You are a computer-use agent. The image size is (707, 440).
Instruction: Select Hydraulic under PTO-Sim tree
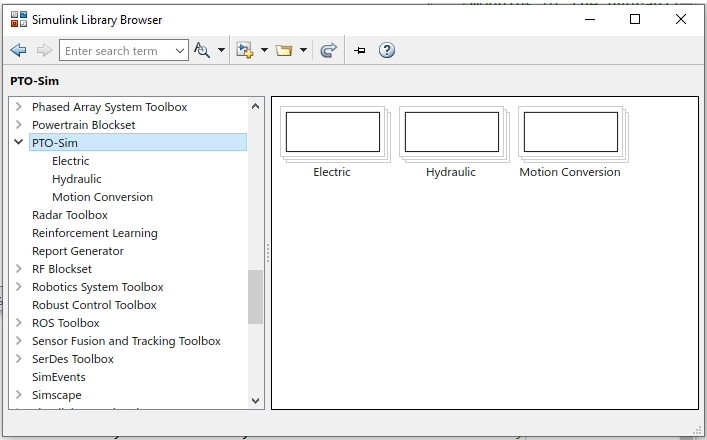coord(77,179)
